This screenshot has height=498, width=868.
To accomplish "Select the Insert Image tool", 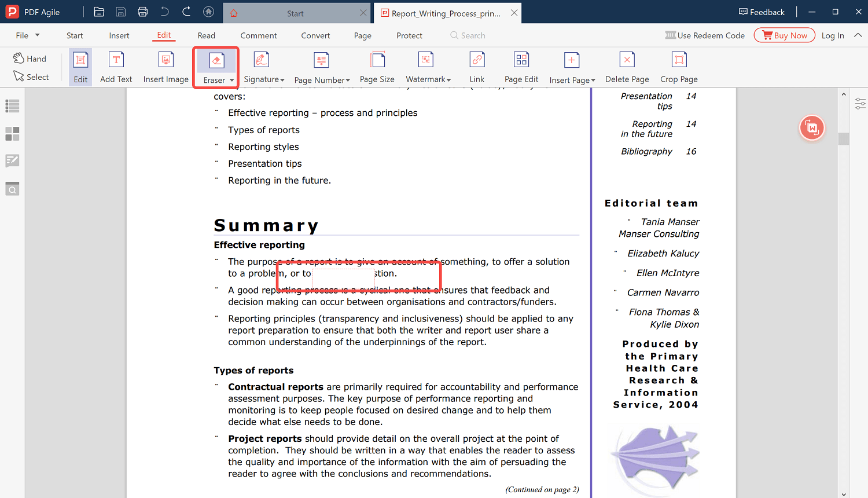I will (165, 67).
